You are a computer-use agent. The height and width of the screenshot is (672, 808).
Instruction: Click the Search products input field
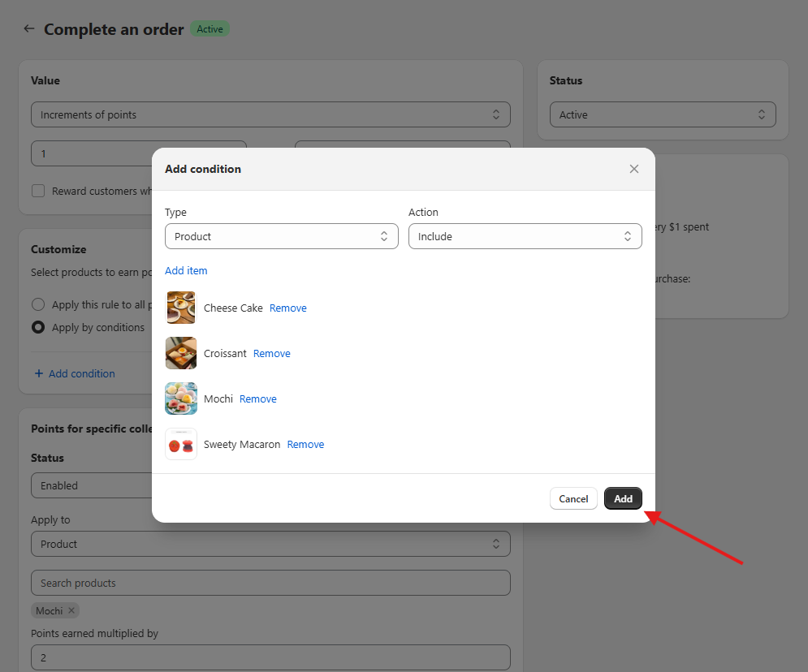coord(270,584)
